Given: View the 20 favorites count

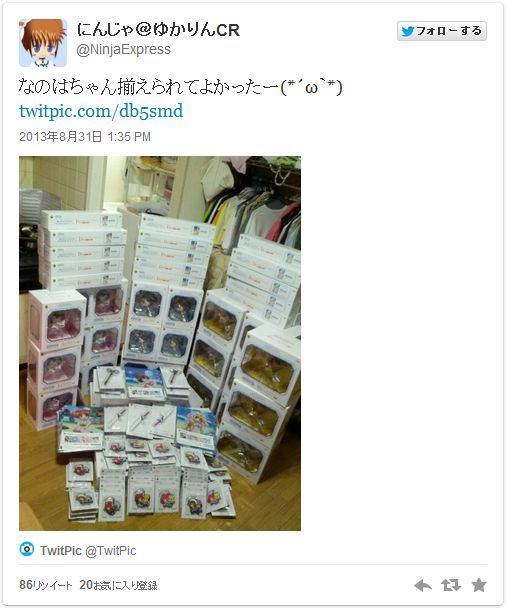Looking at the screenshot, I should pos(86,585).
